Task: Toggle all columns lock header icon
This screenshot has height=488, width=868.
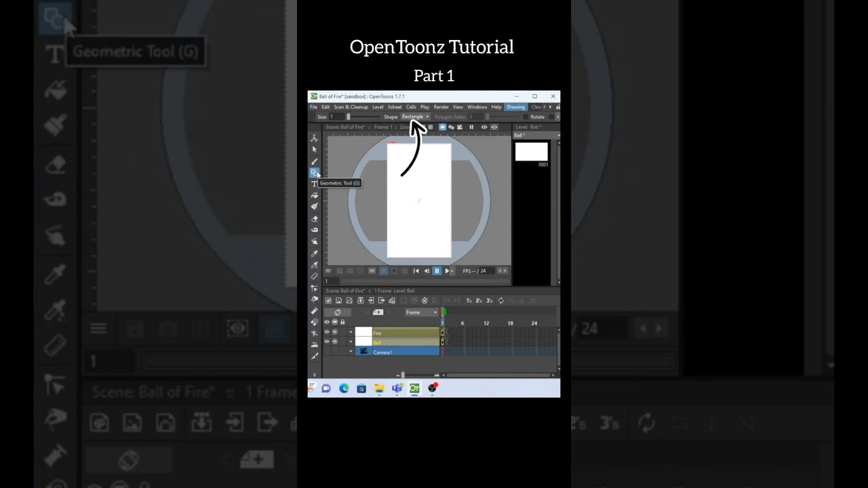Action: [x=342, y=322]
